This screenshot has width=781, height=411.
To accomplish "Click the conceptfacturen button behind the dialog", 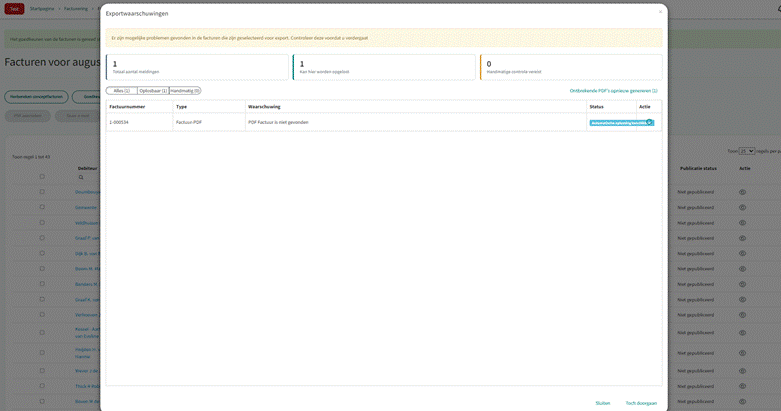I will point(36,97).
